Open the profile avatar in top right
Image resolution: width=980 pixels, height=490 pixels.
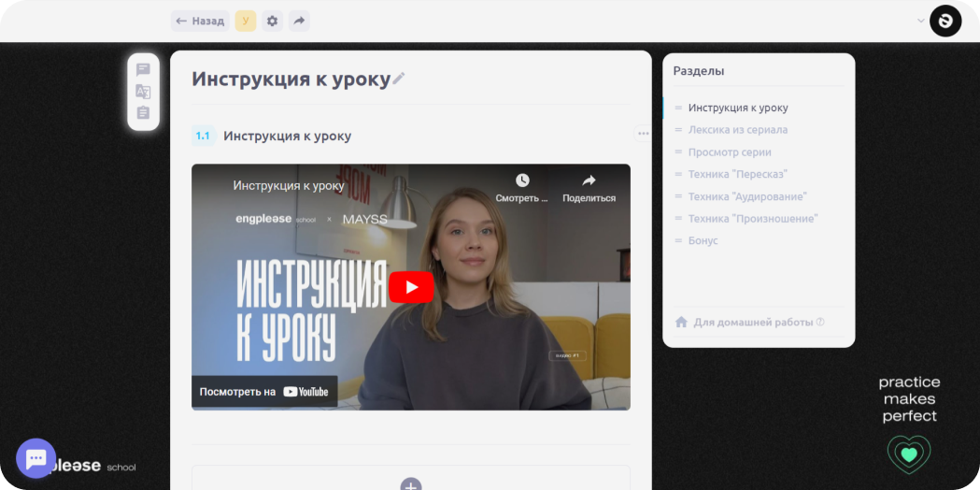[x=945, y=21]
